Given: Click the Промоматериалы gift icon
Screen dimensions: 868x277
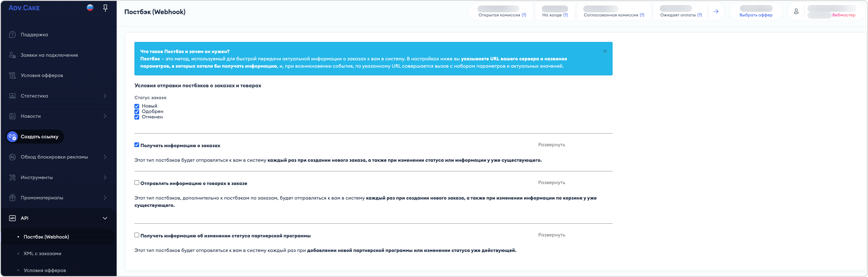Looking at the screenshot, I should point(13,198).
